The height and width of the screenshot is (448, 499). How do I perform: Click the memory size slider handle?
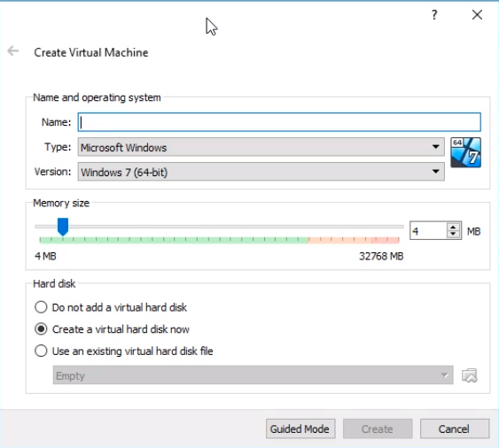63,227
